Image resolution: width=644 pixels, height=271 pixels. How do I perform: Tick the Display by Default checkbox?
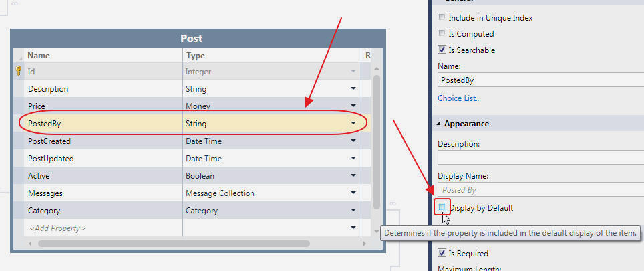442,207
